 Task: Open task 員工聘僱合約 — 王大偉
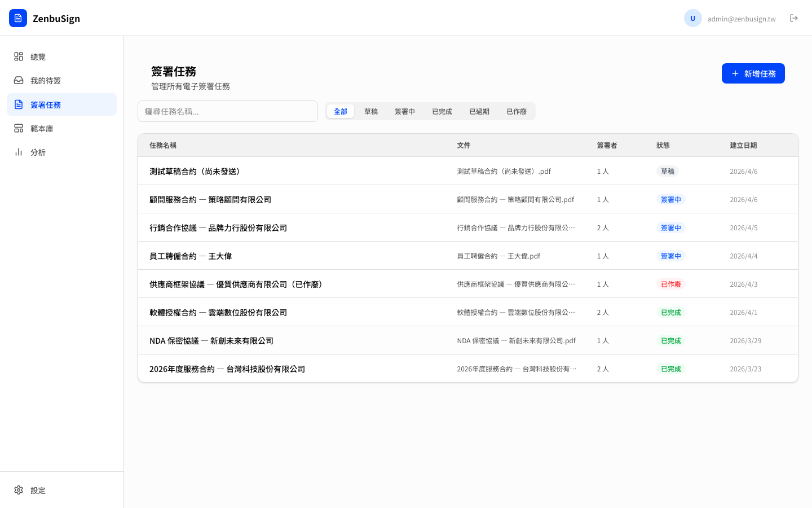tap(191, 256)
